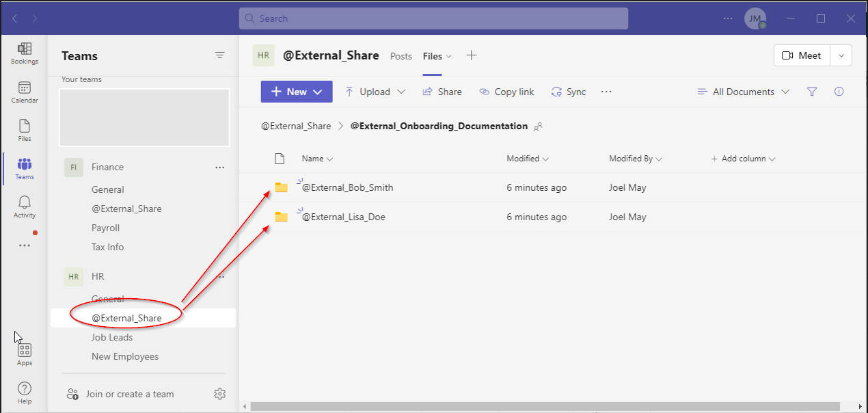This screenshot has height=413, width=868.
Task: Expand the chevron next to the Meet button
Action: tap(841, 55)
